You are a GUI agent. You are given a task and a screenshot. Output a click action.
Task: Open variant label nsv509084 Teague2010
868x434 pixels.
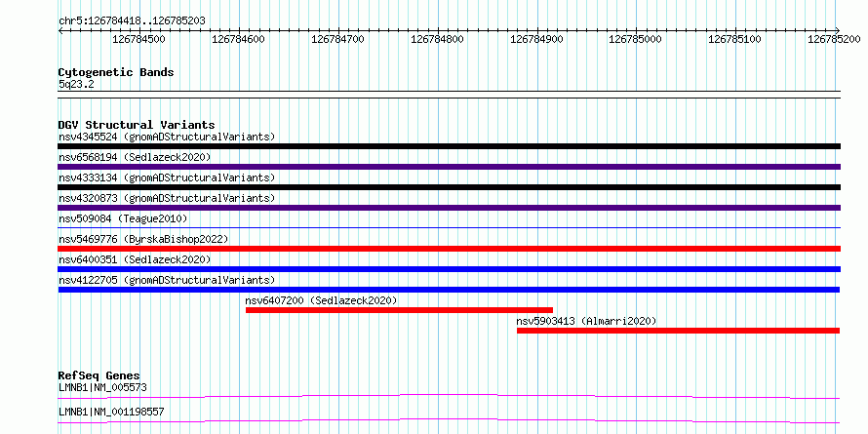123,218
